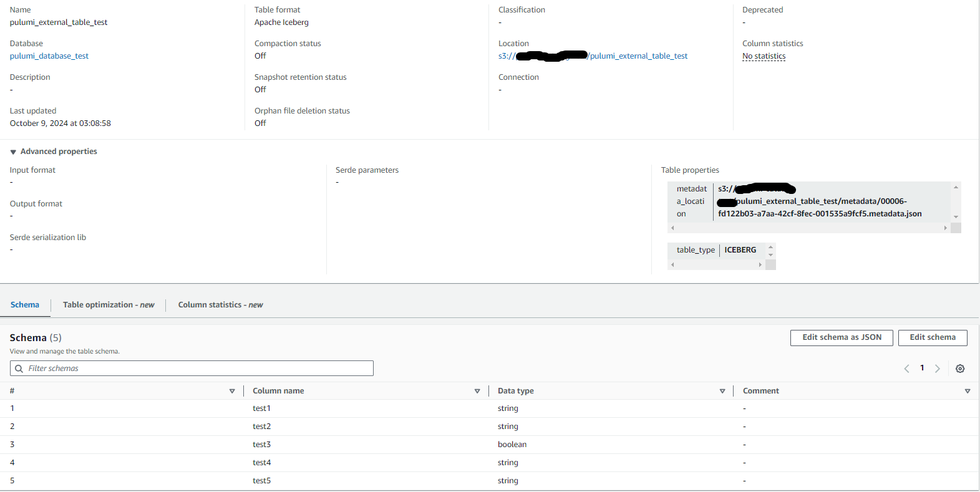Sort by the # column arrow

tap(232, 391)
